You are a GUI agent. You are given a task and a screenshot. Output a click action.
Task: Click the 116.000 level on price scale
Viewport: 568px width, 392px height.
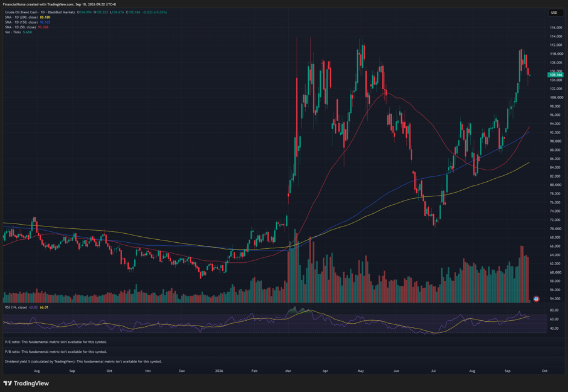pyautogui.click(x=556, y=28)
